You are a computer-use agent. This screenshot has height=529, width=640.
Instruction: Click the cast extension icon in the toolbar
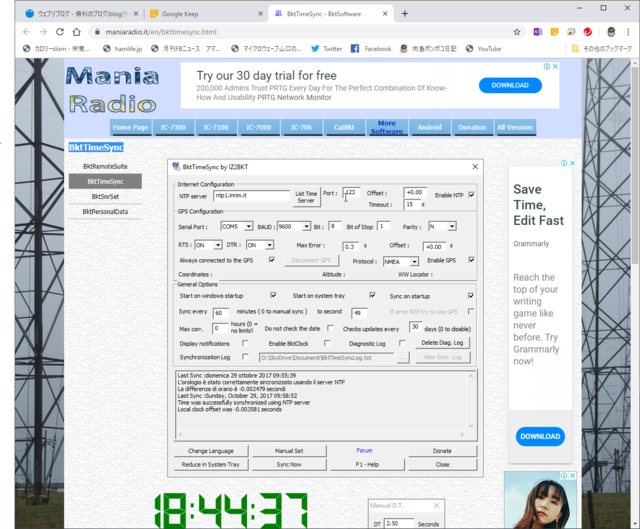pos(571,32)
